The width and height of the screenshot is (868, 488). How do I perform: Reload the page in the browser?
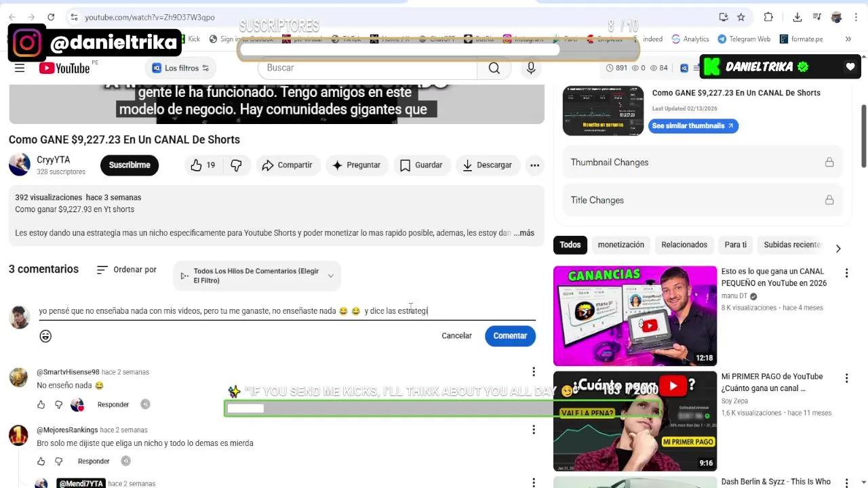pyautogui.click(x=51, y=17)
